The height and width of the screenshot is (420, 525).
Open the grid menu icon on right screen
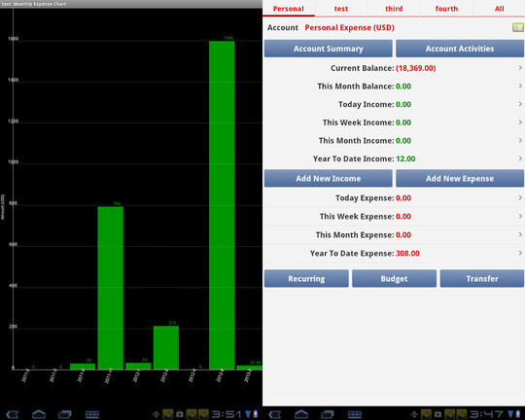point(354,414)
